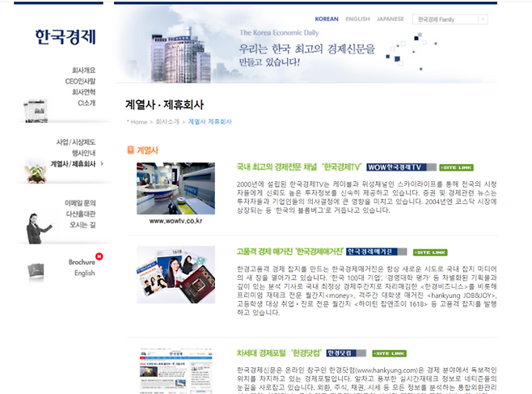The width and height of the screenshot is (532, 394).
Task: Open 오시는 길 in the sidebar
Action: click(x=82, y=225)
